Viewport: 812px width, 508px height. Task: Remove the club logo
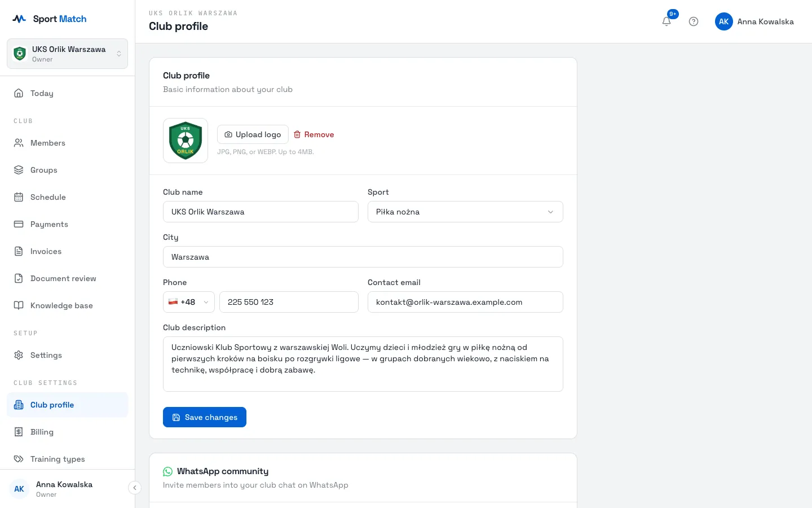tap(314, 134)
